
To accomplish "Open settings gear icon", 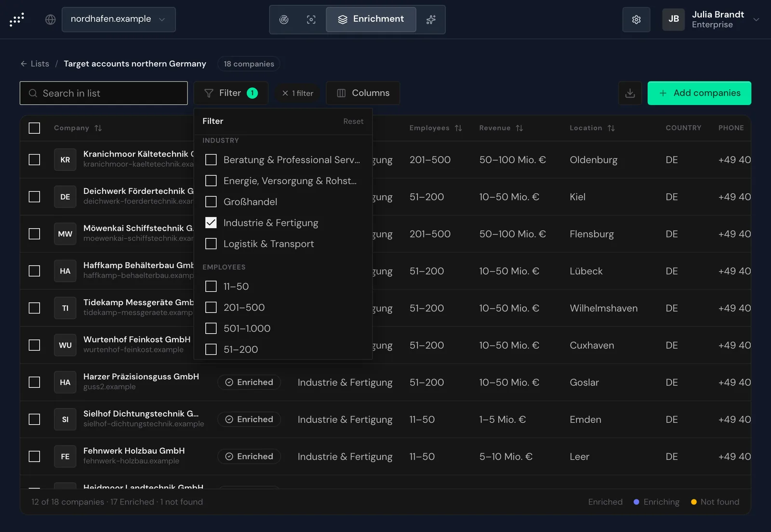I will pyautogui.click(x=636, y=19).
